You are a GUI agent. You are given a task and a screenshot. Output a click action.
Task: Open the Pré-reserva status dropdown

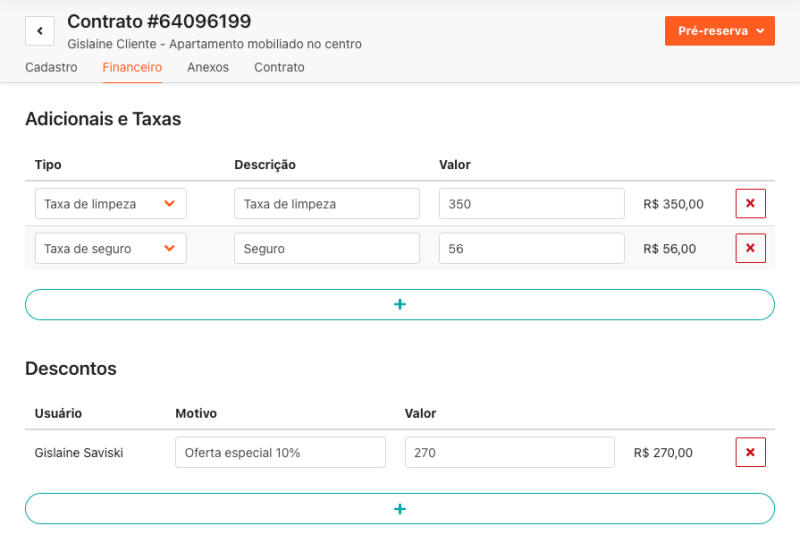(719, 31)
